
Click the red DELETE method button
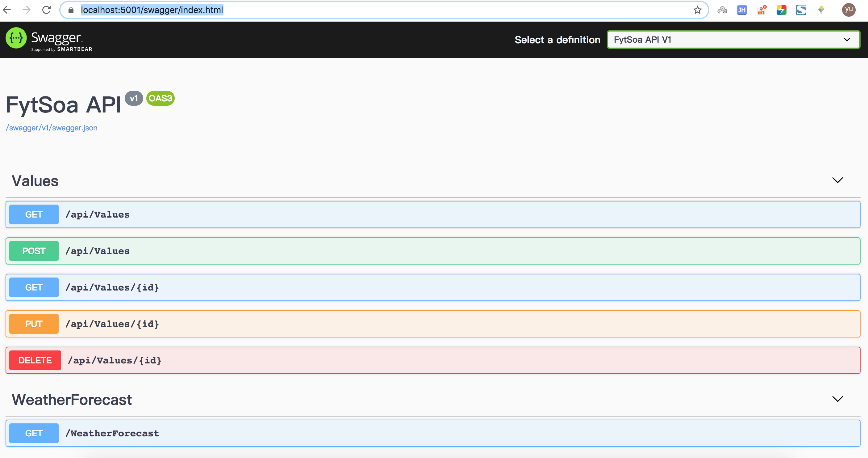[x=35, y=360]
